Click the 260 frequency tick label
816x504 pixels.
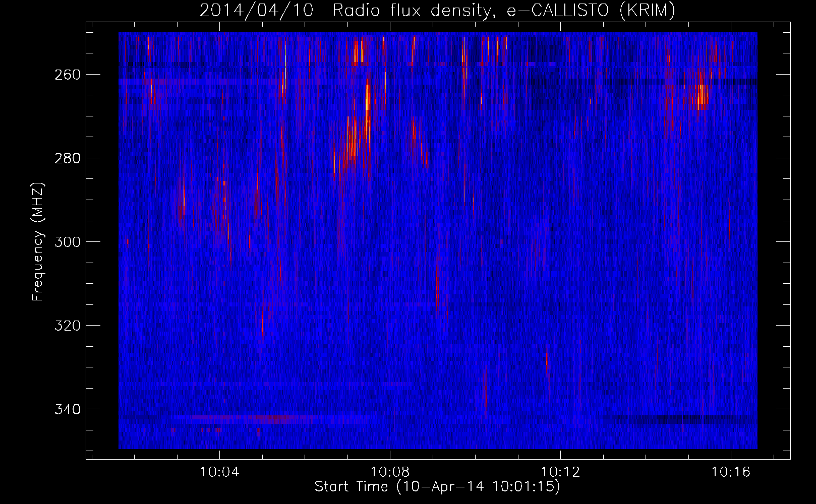click(67, 75)
